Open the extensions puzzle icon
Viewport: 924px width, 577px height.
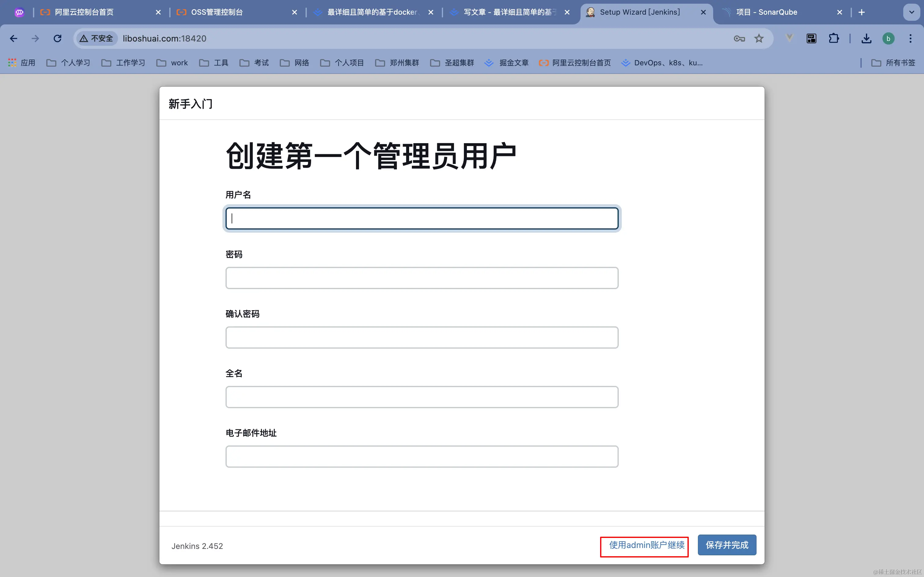[x=834, y=38]
